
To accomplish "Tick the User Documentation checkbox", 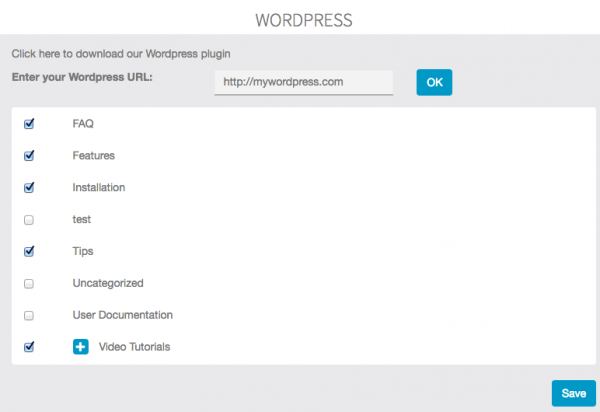I will 29,315.
